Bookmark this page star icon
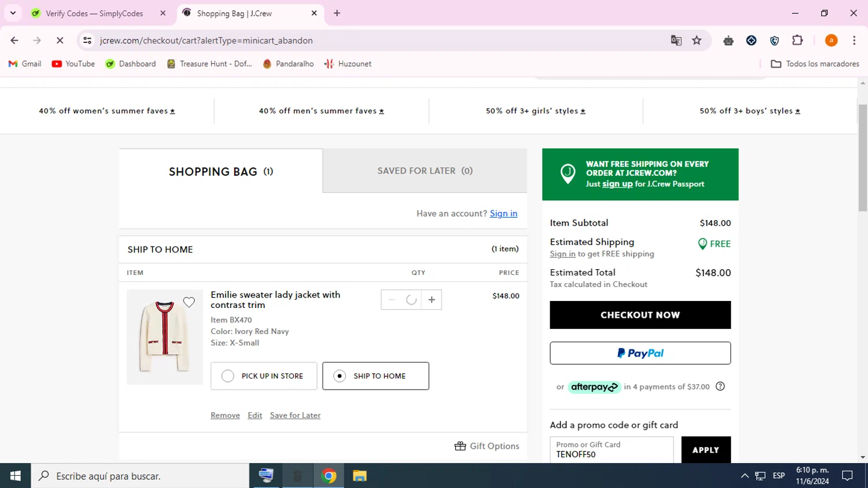868x488 pixels. pyautogui.click(x=697, y=41)
